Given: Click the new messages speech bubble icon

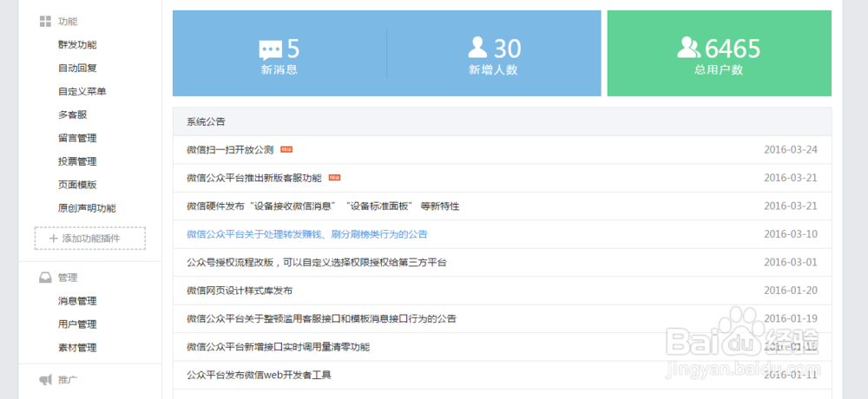Looking at the screenshot, I should [270, 50].
